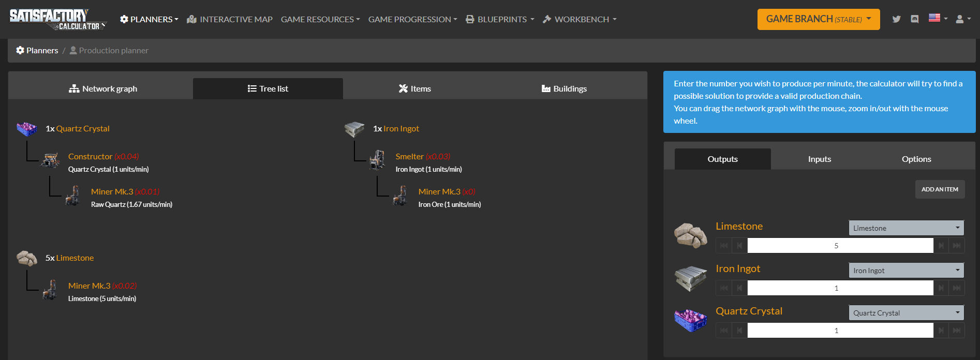Open the Twitter link icon

pyautogui.click(x=897, y=19)
